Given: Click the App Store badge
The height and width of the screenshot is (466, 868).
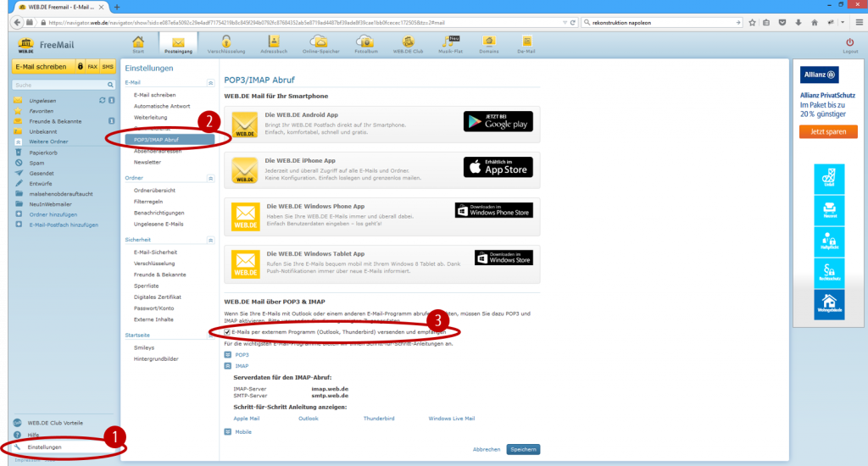Looking at the screenshot, I should (498, 167).
